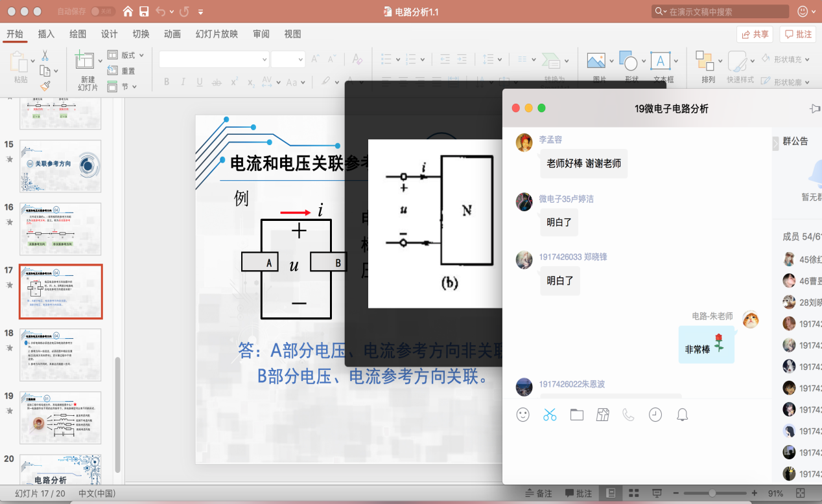Open the file folder icon in chat

tap(577, 415)
